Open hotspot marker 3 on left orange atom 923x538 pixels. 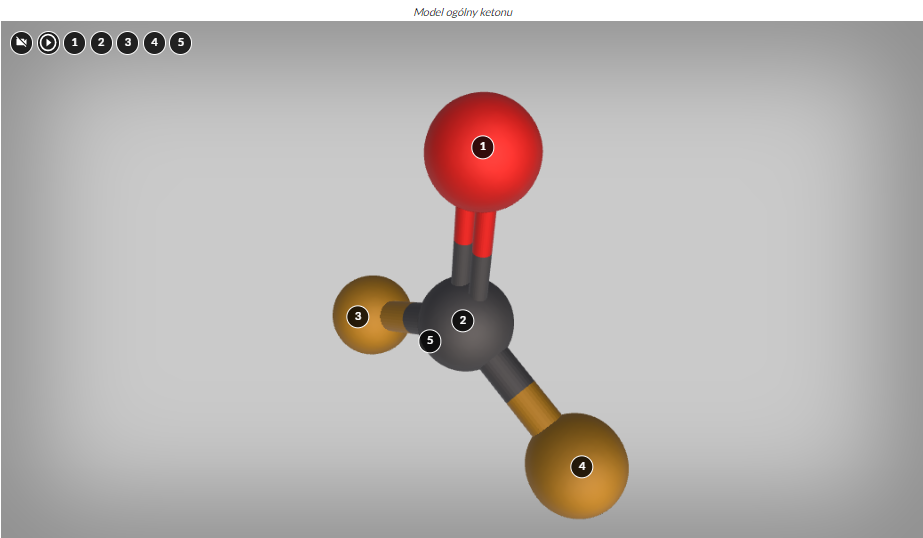(x=358, y=317)
